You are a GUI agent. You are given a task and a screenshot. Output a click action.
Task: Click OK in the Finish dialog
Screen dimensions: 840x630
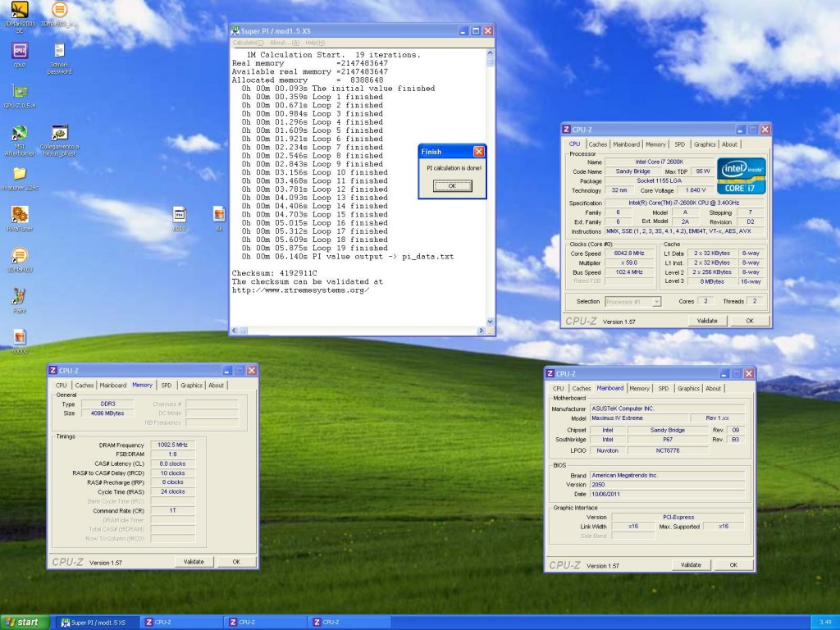pyautogui.click(x=452, y=186)
